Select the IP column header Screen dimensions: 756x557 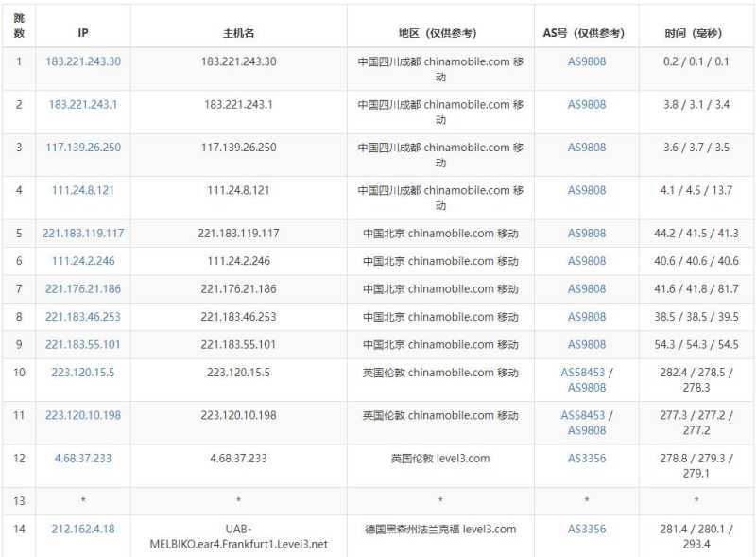[x=83, y=33]
